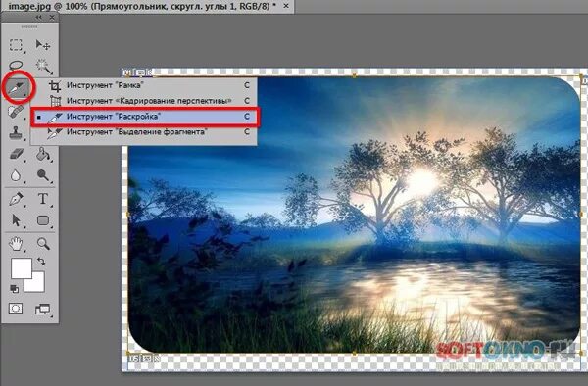Viewport: 588px width, 386px height.
Task: Select the Path Selection arrow tool
Action: [x=16, y=220]
